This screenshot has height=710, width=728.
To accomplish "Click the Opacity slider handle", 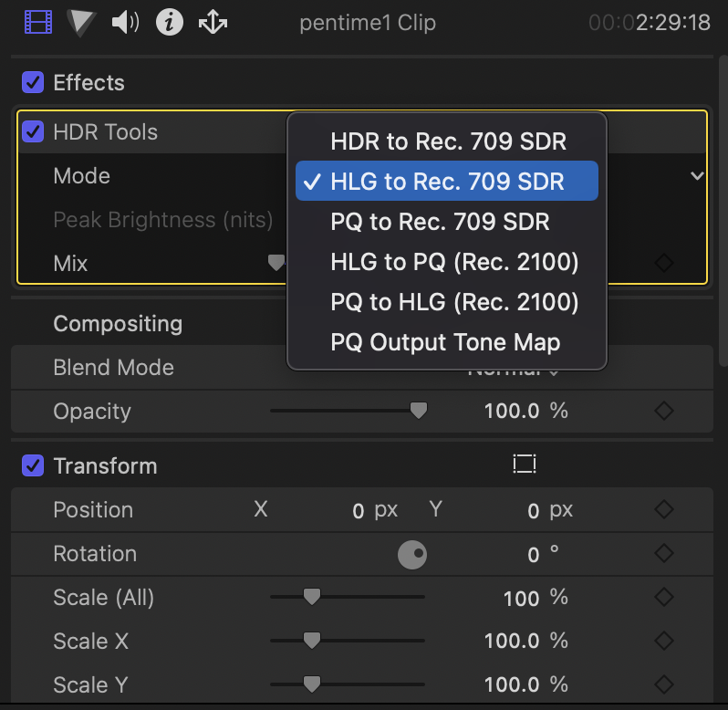I will [419, 411].
